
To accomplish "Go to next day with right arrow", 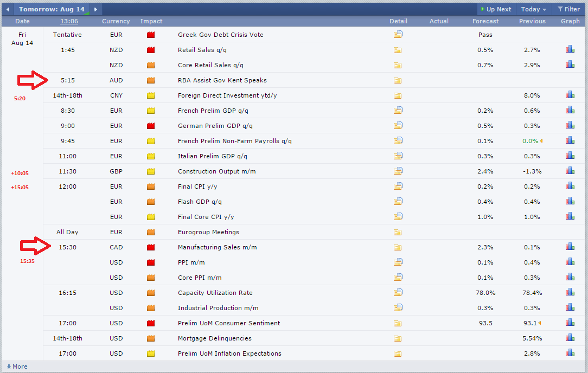I will (x=95, y=9).
